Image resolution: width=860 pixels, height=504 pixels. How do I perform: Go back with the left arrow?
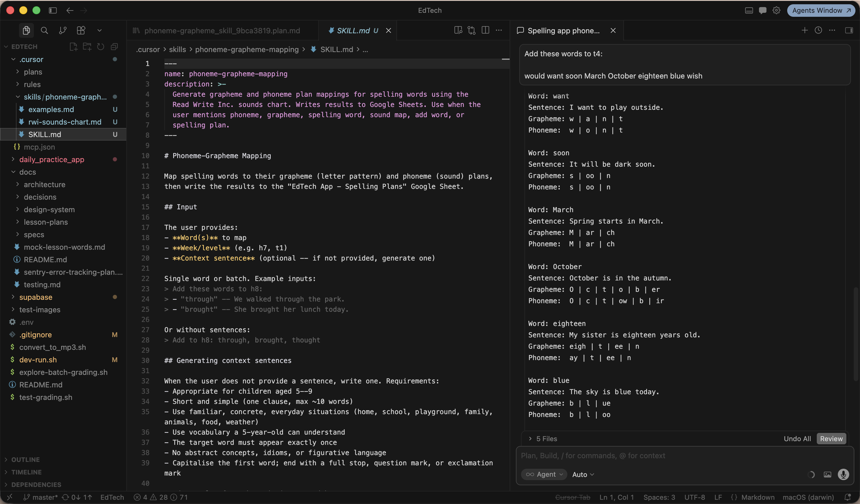point(70,11)
